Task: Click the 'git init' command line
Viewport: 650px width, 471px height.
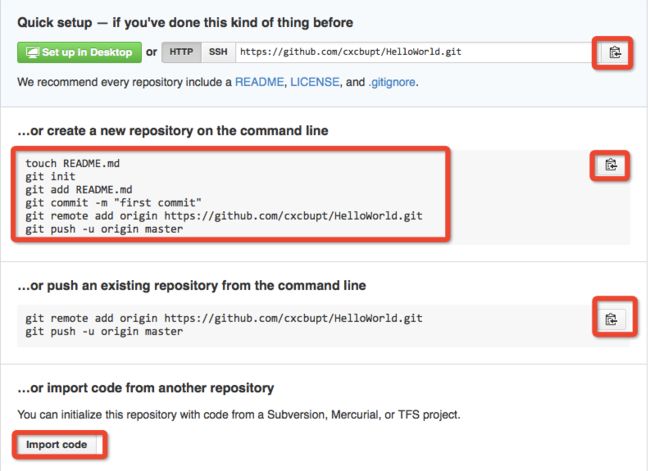Action: click(x=50, y=177)
